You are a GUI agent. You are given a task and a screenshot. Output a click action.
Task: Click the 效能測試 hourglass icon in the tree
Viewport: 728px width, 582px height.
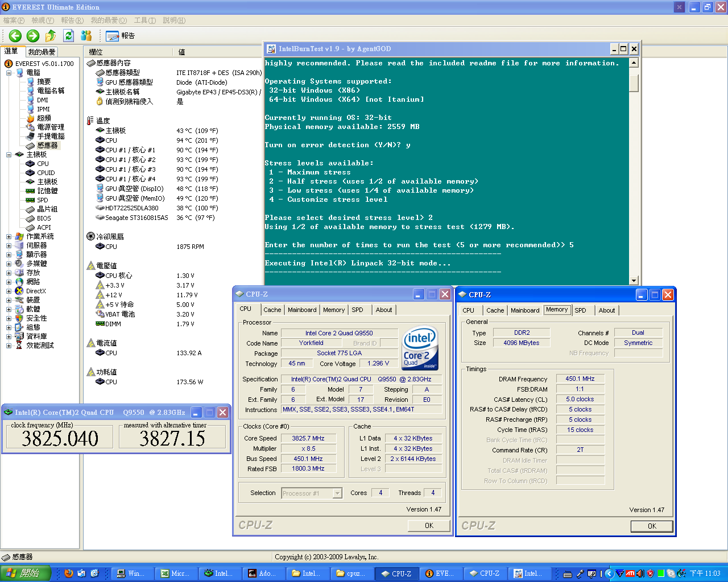[19, 346]
